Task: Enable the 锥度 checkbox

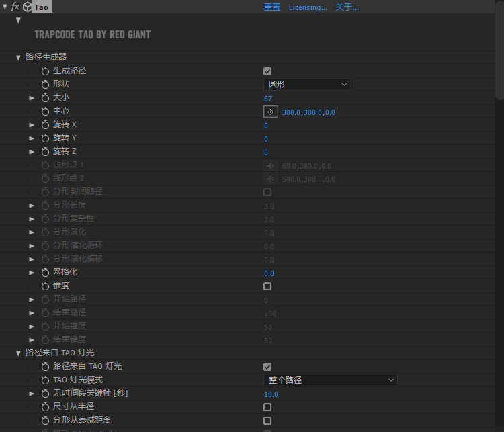Action: [267, 286]
